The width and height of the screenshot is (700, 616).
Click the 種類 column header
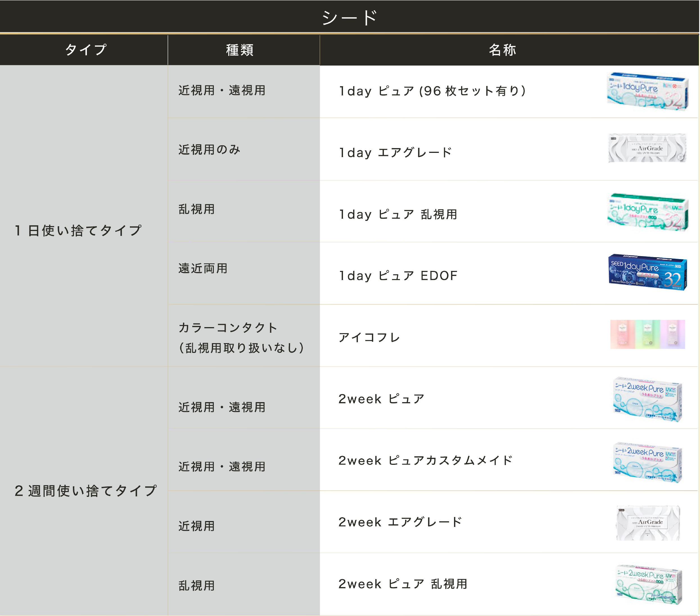[240, 50]
